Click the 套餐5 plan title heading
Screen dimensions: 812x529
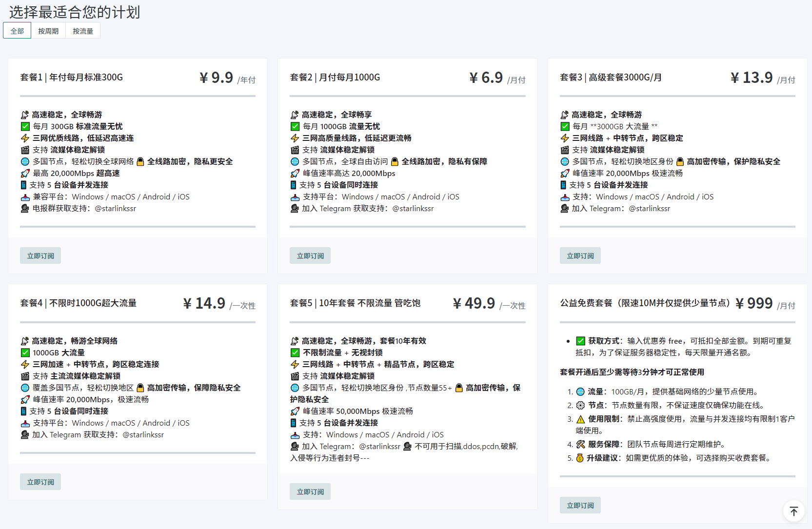pos(355,303)
